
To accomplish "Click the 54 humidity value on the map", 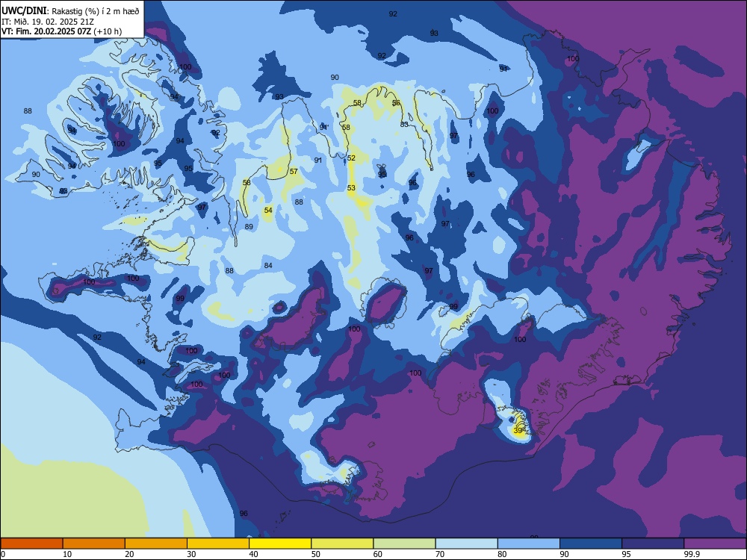I will [268, 211].
